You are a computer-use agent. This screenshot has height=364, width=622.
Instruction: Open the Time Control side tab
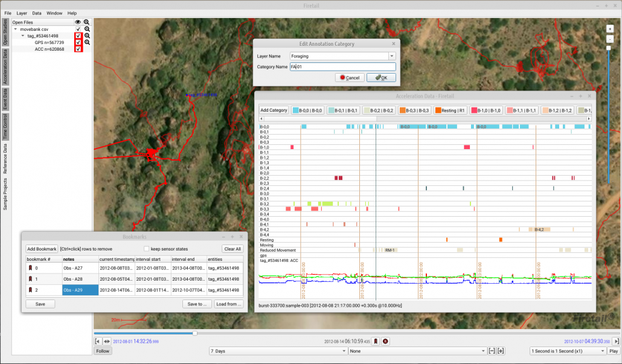pyautogui.click(x=5, y=127)
